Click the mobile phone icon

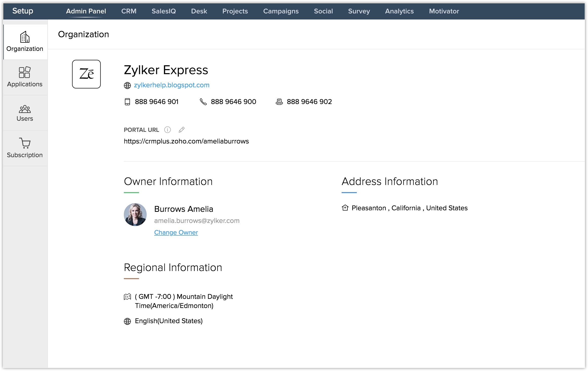click(127, 102)
